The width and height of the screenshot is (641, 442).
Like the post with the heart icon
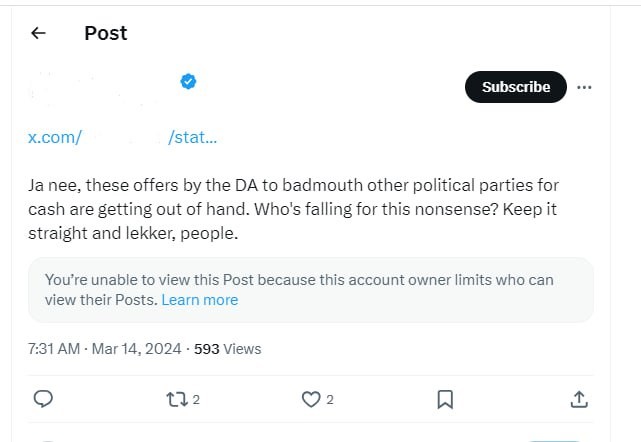(x=310, y=399)
